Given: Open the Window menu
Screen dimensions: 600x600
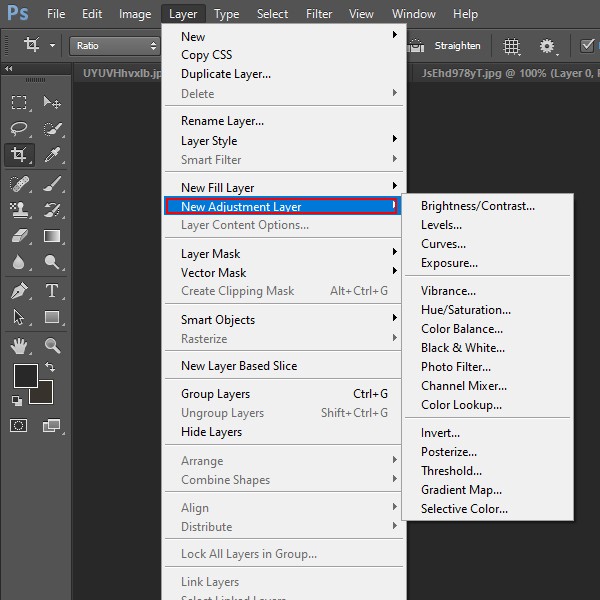Looking at the screenshot, I should point(413,14).
